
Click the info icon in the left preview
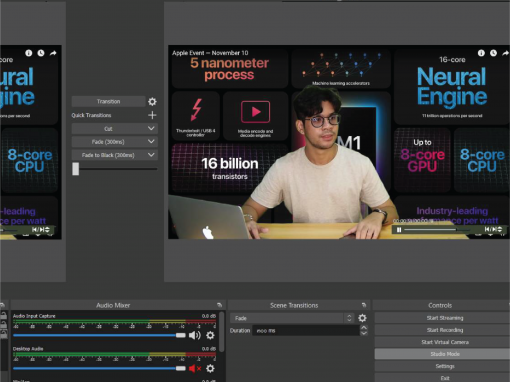click(29, 53)
